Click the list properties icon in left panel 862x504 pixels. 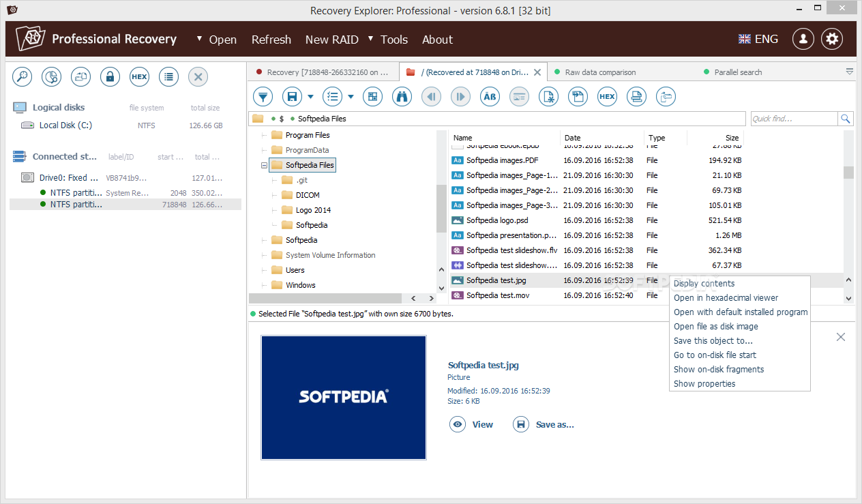pyautogui.click(x=168, y=77)
